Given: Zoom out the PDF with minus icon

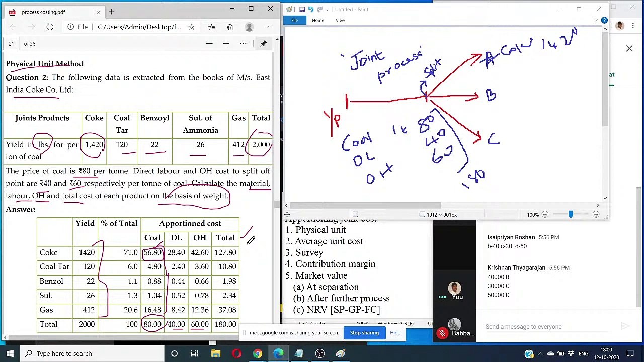Looking at the screenshot, I should (x=209, y=44).
